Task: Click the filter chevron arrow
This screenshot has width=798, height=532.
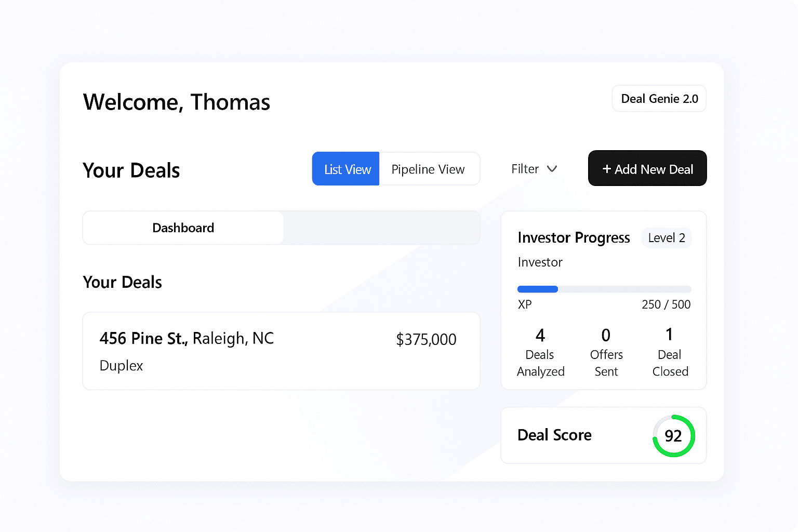Action: (553, 169)
